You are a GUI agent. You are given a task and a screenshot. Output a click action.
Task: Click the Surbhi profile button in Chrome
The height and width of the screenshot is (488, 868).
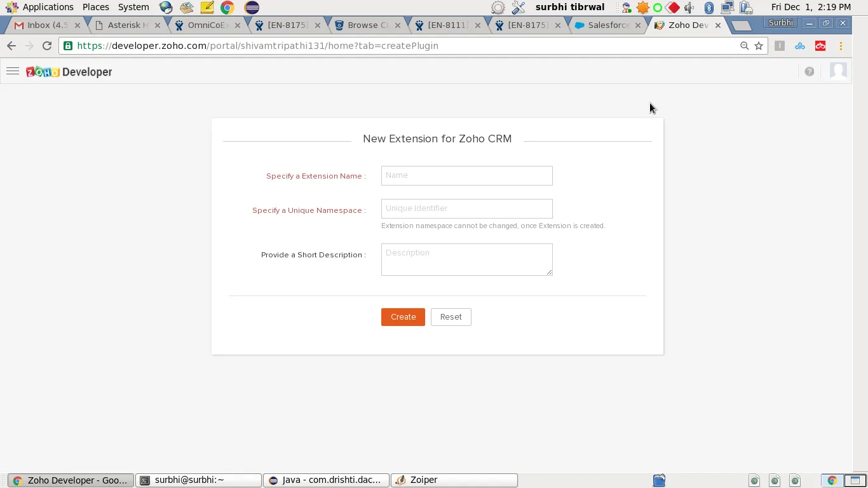[780, 23]
